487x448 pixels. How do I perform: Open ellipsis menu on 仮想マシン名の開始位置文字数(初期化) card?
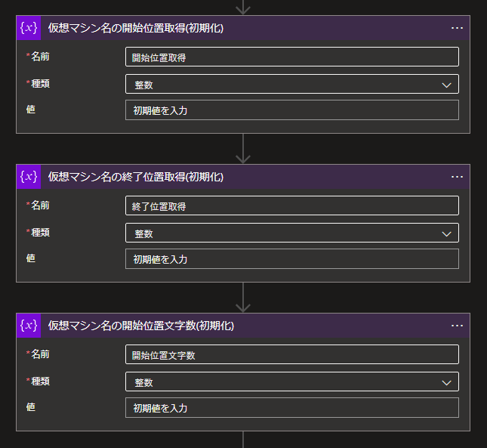tap(457, 326)
